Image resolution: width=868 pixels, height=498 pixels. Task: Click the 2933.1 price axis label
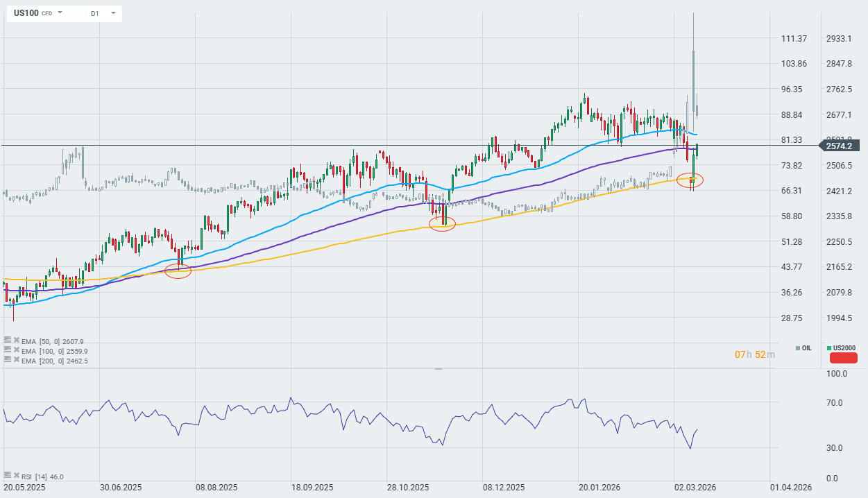click(x=839, y=38)
